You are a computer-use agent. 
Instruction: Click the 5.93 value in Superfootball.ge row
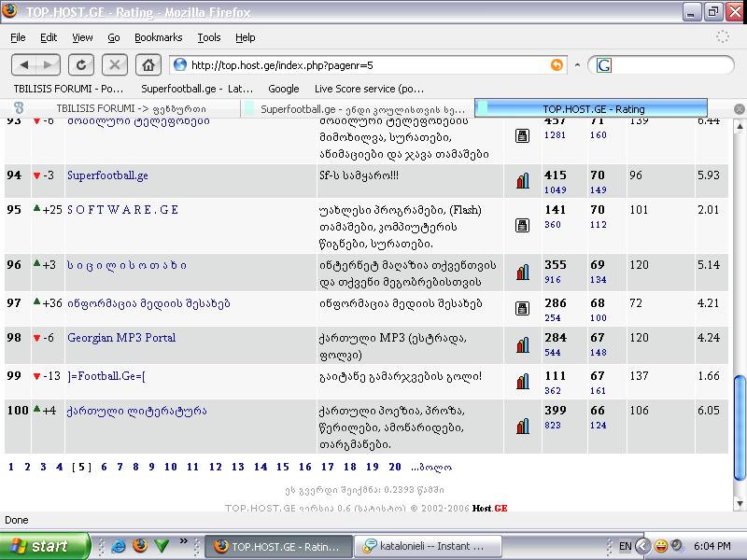click(x=709, y=175)
